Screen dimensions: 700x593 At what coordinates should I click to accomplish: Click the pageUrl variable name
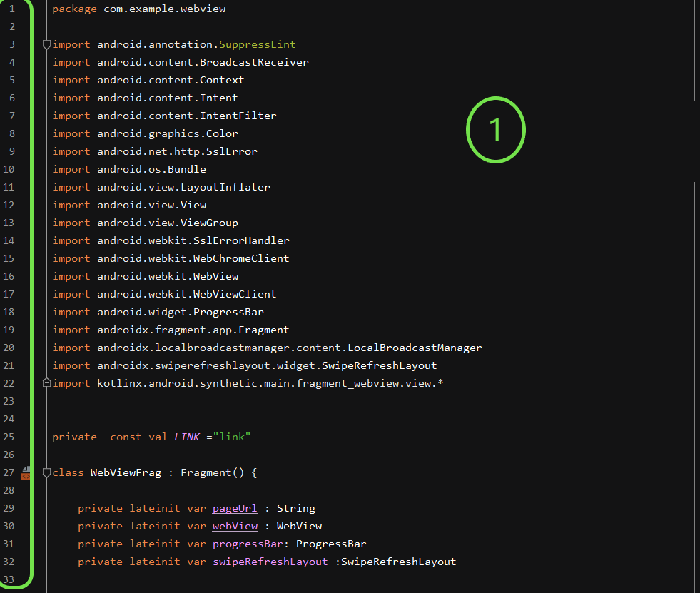coord(235,508)
